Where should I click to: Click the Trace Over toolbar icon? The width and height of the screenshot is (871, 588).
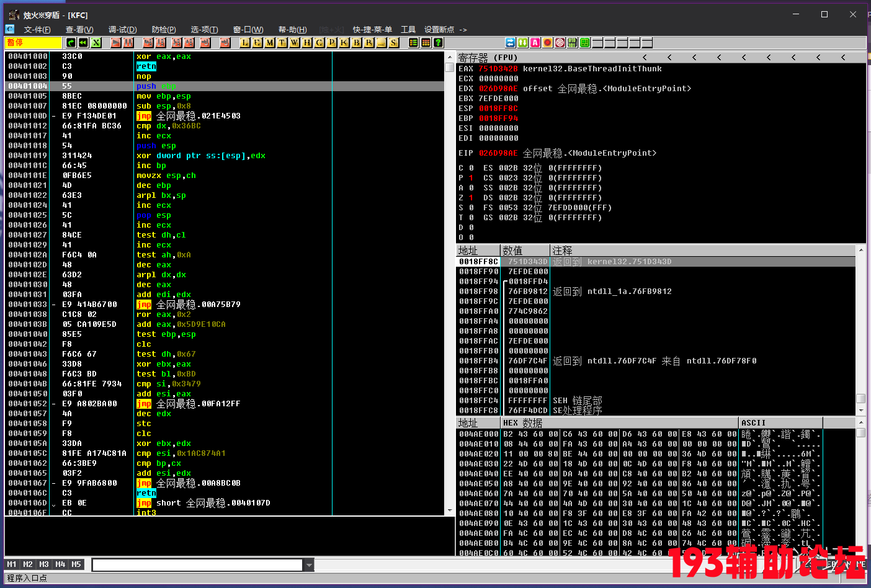tap(189, 43)
